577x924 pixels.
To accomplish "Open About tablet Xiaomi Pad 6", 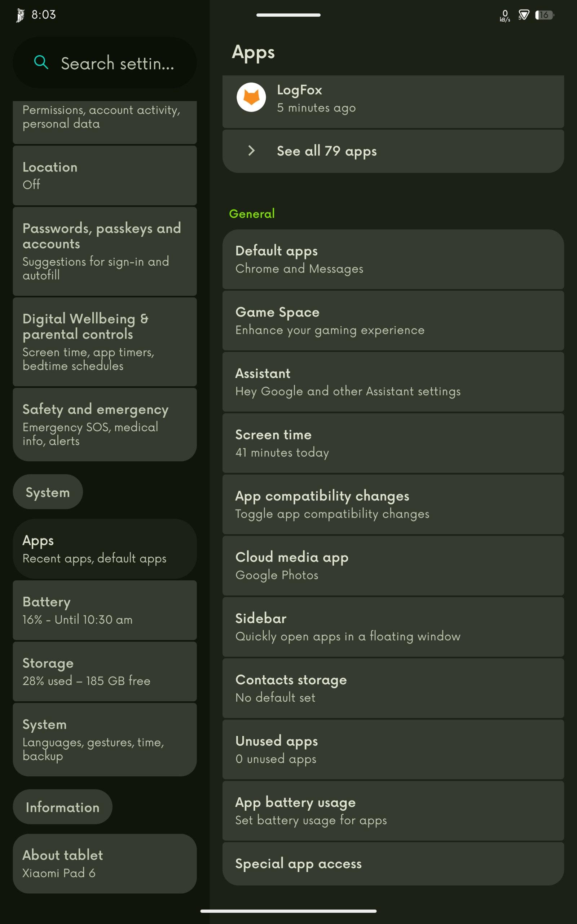I will point(105,864).
